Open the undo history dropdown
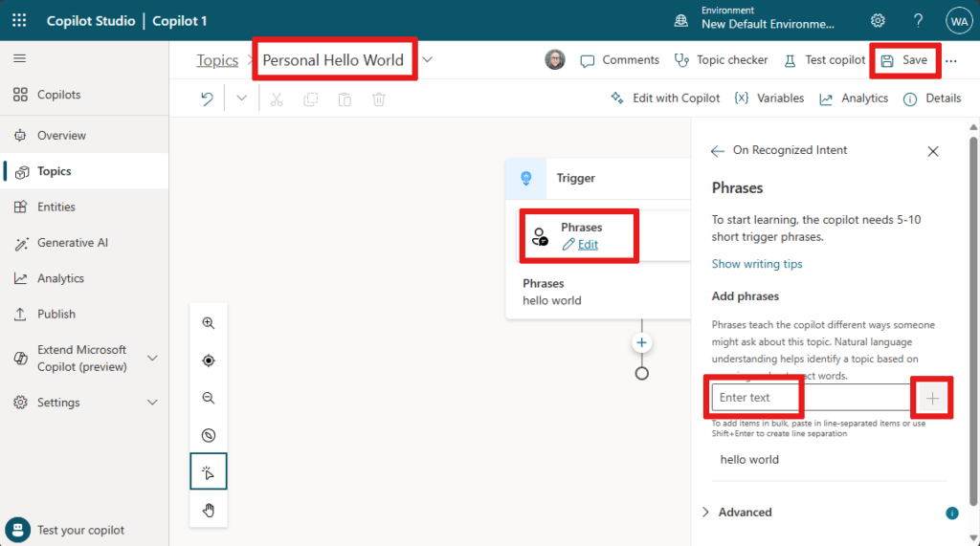Image resolution: width=980 pixels, height=546 pixels. [242, 98]
